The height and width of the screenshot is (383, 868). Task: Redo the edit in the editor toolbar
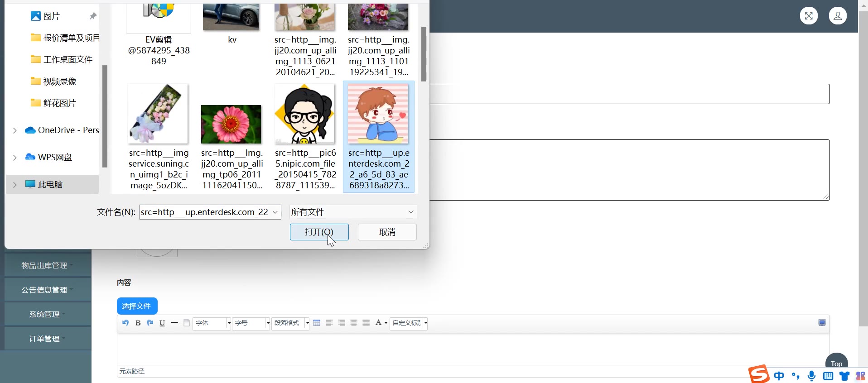[x=150, y=323]
